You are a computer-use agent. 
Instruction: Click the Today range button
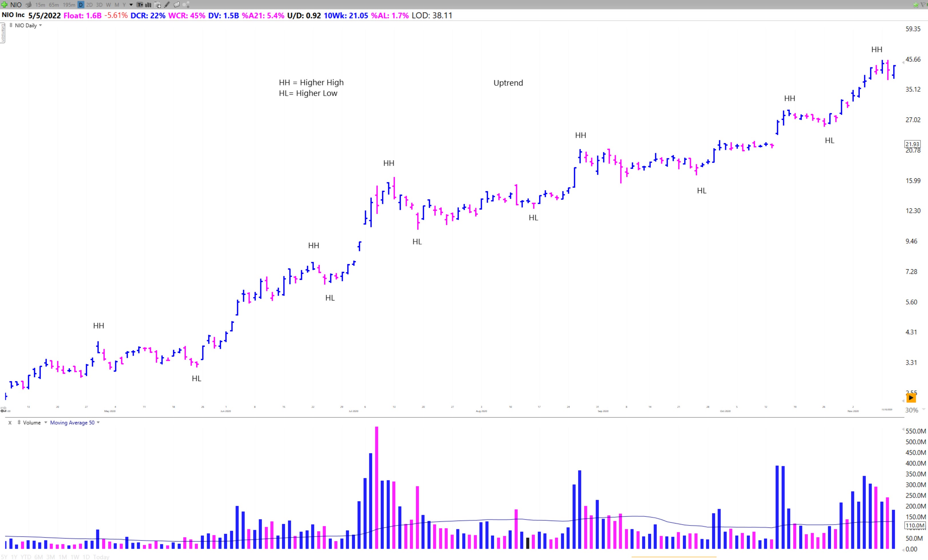[x=101, y=557]
